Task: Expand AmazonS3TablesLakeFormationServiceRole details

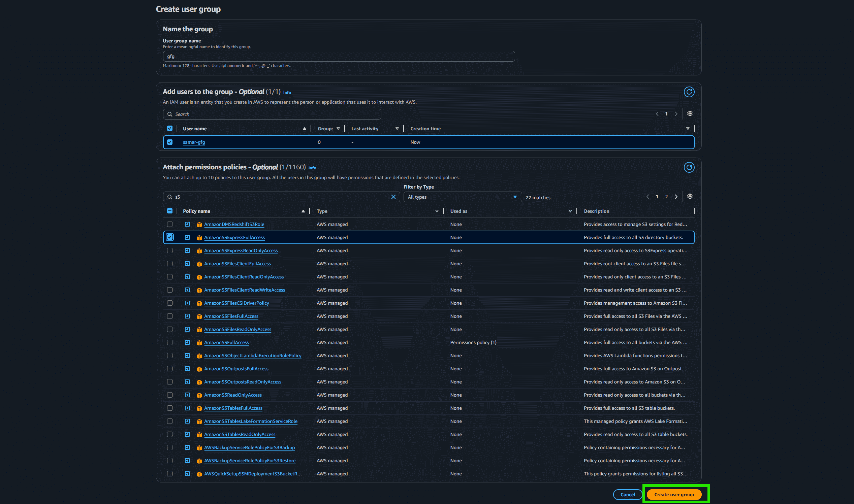Action: 187,421
